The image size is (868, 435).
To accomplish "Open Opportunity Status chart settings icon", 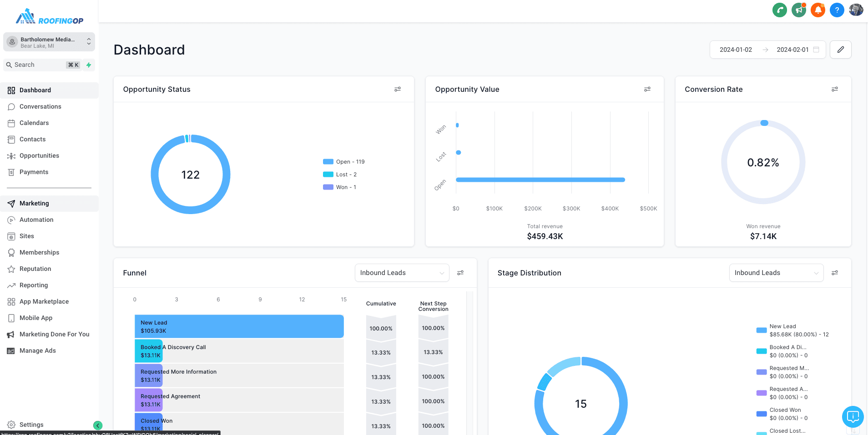I will click(x=397, y=89).
